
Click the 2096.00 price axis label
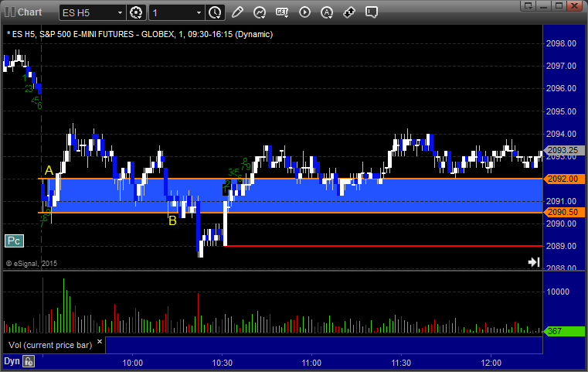[561, 89]
